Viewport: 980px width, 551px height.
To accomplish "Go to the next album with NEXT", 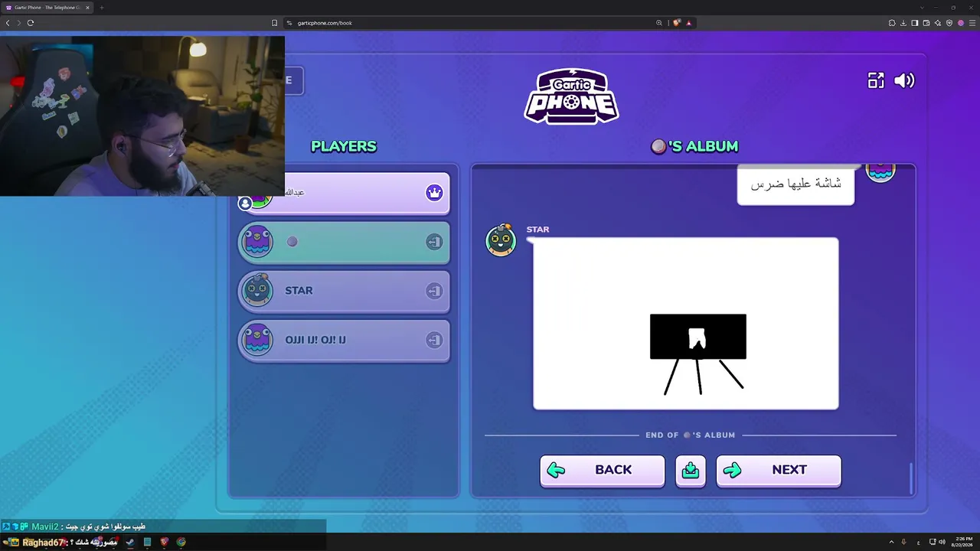I will (779, 470).
